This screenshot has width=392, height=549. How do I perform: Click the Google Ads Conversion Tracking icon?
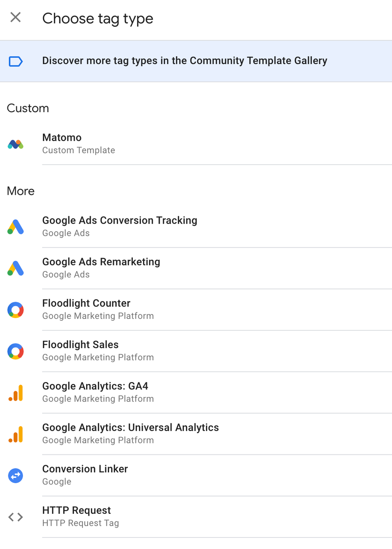(16, 227)
